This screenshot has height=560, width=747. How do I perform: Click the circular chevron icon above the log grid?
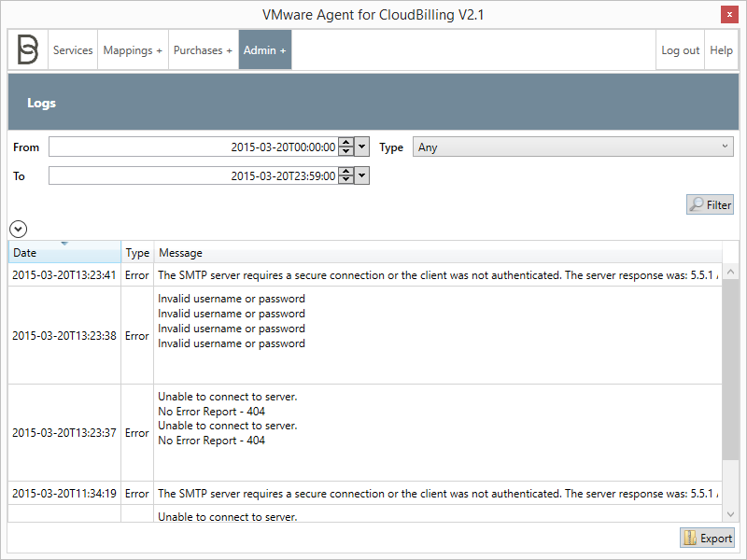tap(18, 229)
